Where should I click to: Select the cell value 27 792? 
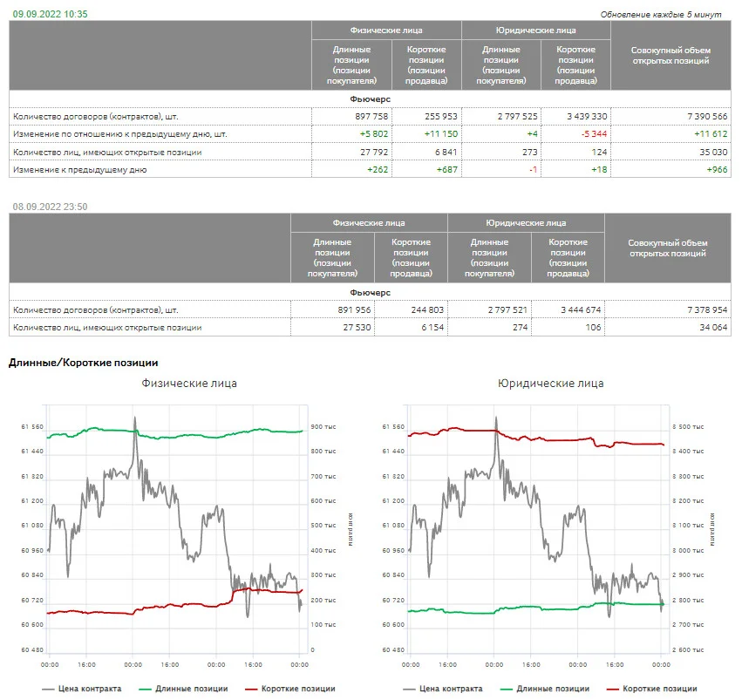point(374,152)
